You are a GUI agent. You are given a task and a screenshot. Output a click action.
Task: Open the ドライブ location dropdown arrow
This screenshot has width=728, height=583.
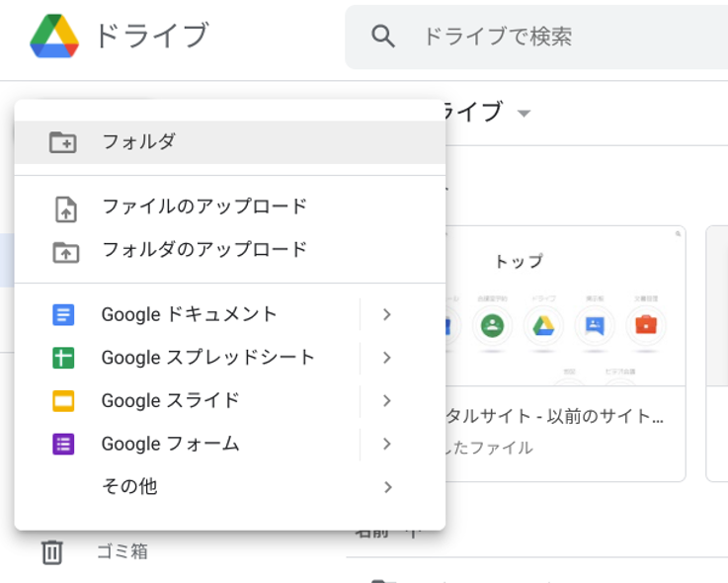click(x=524, y=114)
